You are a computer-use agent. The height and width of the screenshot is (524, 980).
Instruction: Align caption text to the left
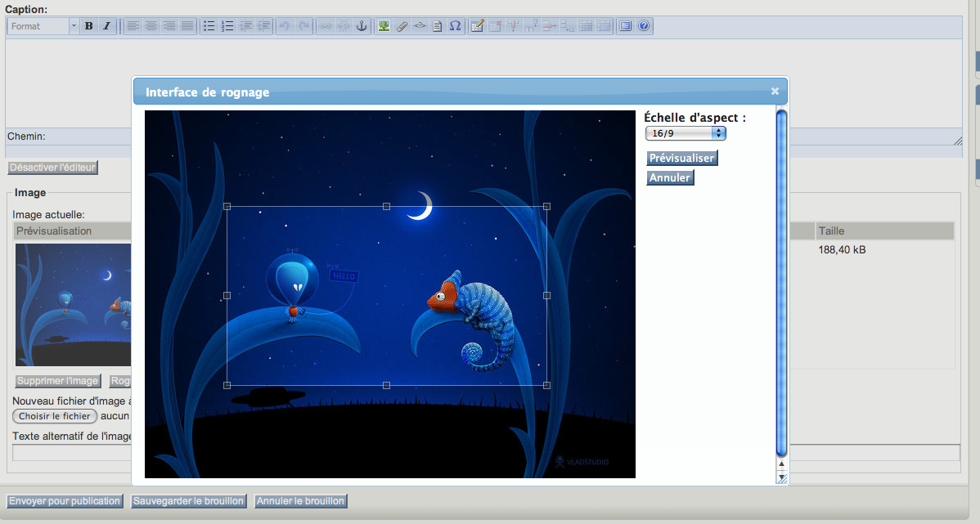click(133, 26)
